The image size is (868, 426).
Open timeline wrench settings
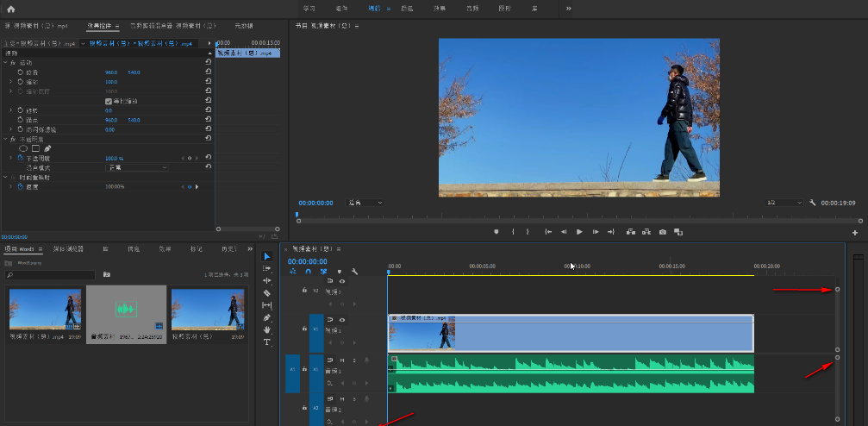click(354, 272)
